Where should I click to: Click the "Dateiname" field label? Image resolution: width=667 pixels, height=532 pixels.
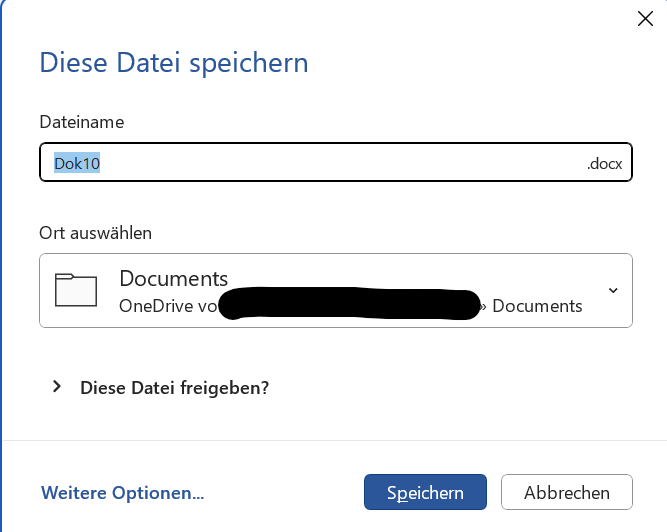(81, 122)
